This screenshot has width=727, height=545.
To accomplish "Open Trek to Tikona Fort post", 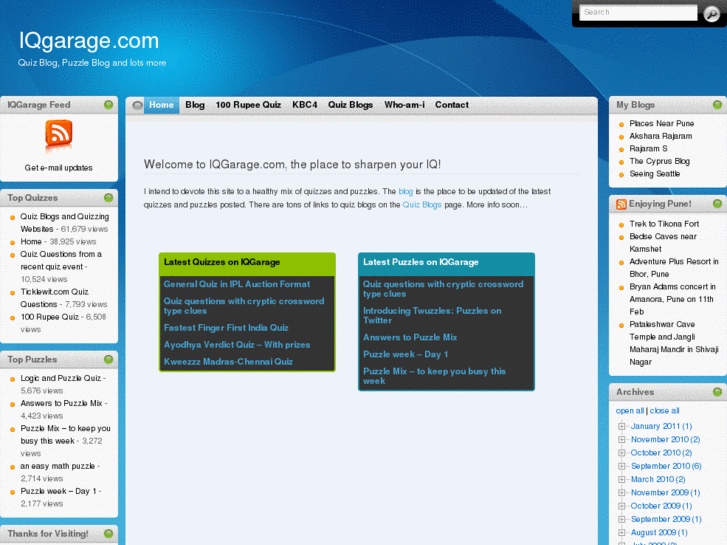I will (x=664, y=224).
